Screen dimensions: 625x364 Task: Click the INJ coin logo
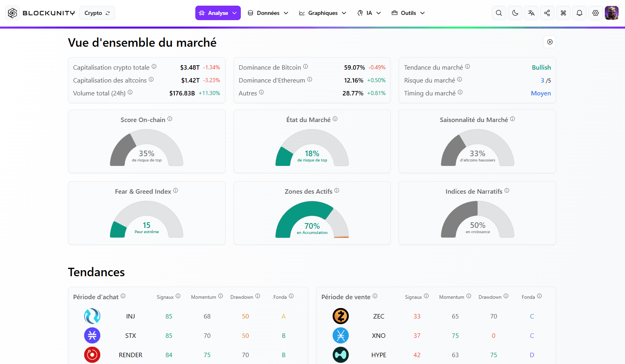[x=92, y=316]
